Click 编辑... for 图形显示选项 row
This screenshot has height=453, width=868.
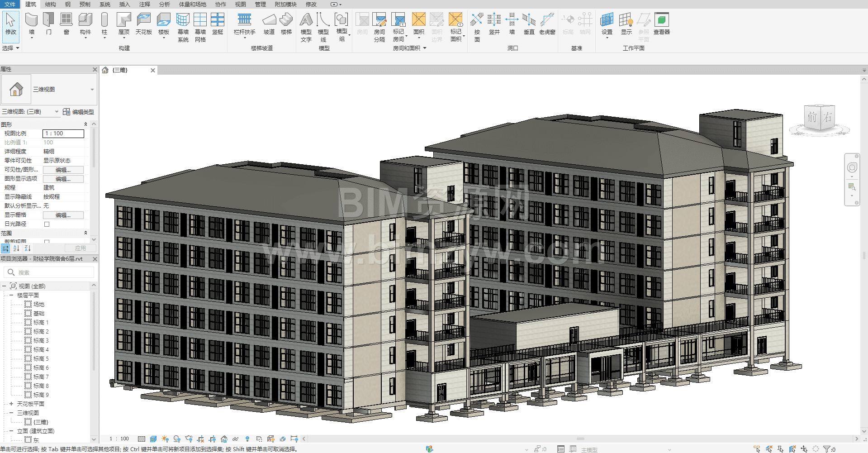click(x=63, y=179)
